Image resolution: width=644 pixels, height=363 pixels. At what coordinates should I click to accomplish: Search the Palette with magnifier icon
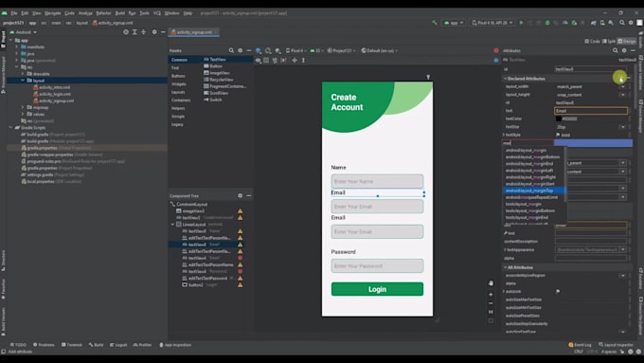click(231, 50)
